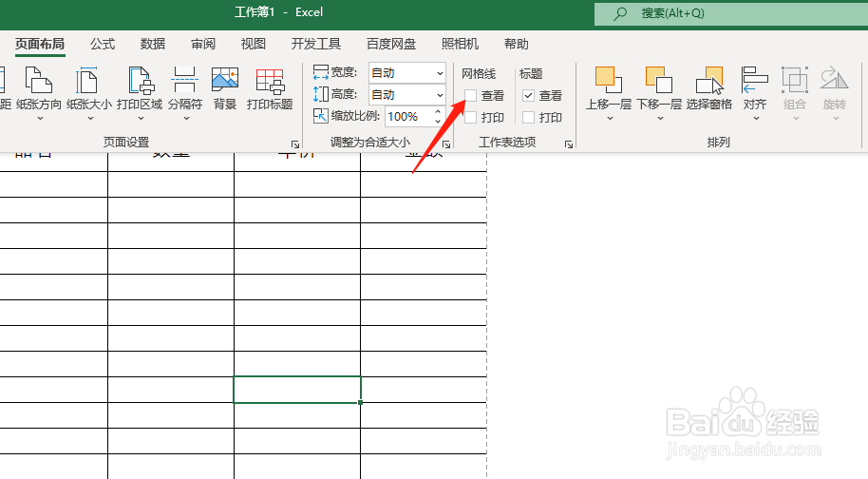This screenshot has height=479, width=868.
Task: Switch to the 审阅 tab
Action: pyautogui.click(x=203, y=44)
